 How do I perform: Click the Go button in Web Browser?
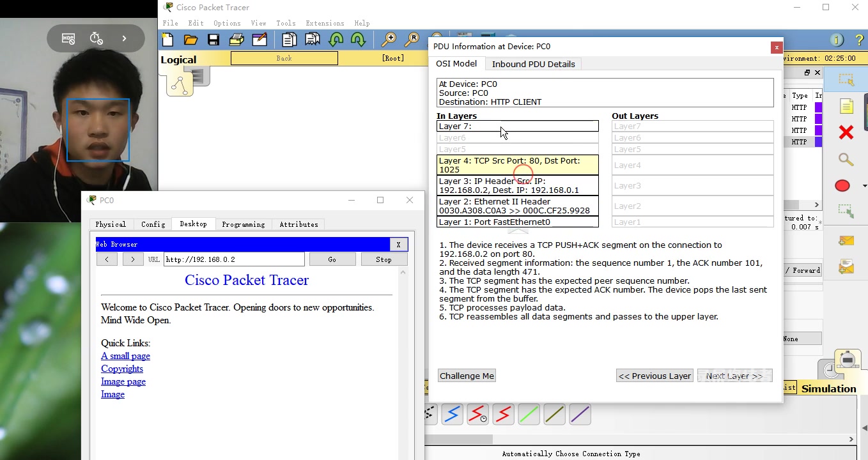click(332, 259)
